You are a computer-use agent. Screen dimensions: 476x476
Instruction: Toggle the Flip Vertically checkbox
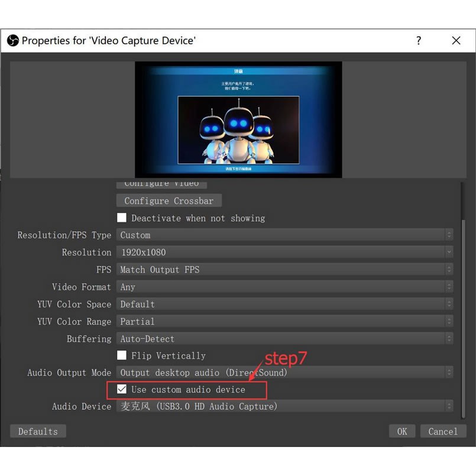pyautogui.click(x=122, y=355)
